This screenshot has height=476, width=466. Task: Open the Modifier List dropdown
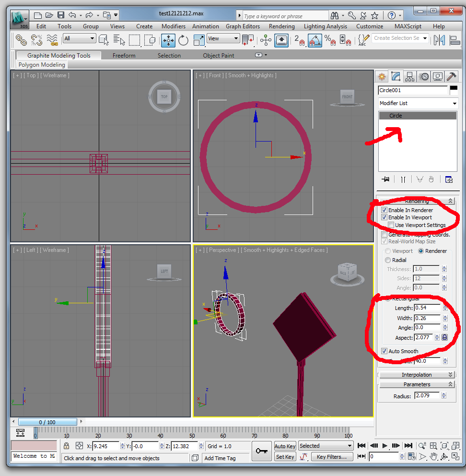418,103
